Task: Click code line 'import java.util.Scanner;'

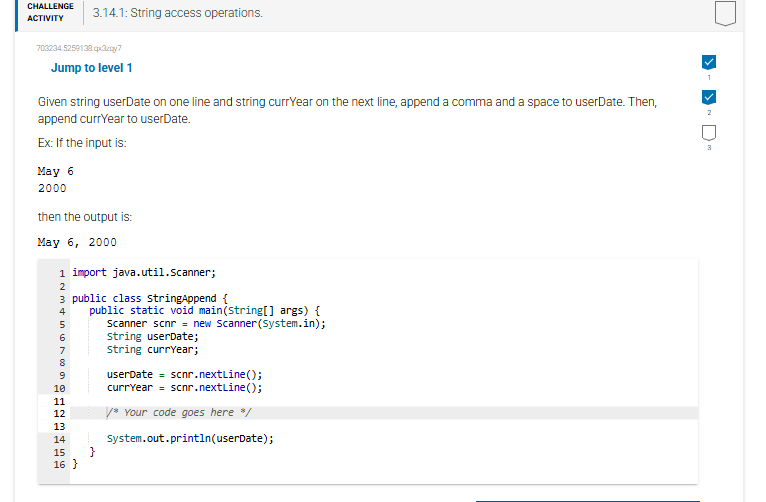Action: pos(144,272)
